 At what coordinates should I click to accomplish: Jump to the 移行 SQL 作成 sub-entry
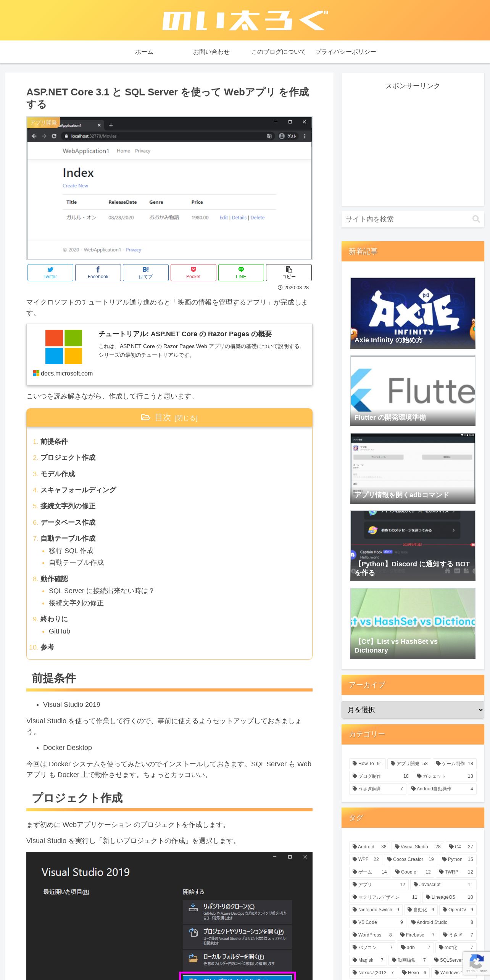tap(71, 551)
